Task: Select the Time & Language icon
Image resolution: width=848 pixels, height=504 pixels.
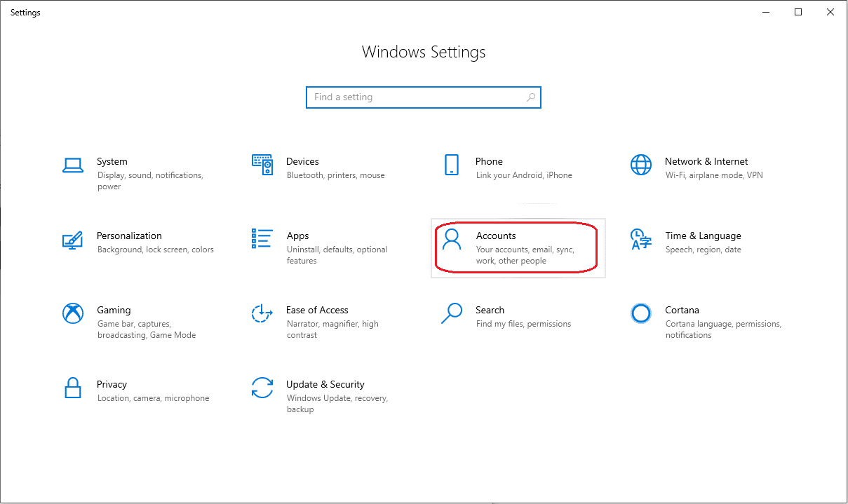Action: 641,239
